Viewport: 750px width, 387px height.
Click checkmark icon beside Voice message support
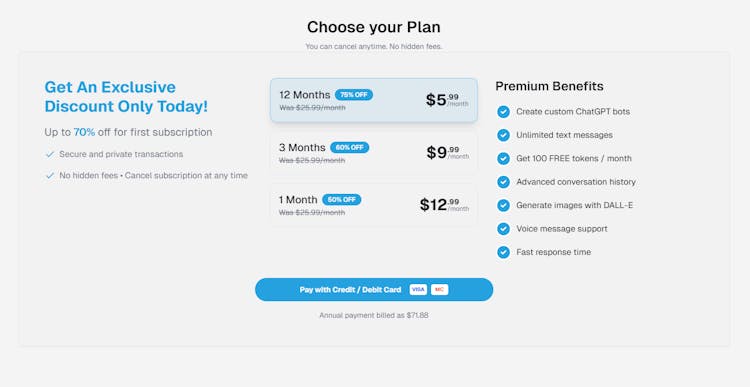pos(503,229)
